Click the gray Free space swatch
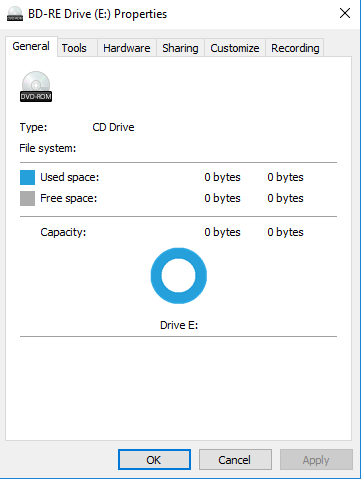The image size is (361, 479). 27,198
